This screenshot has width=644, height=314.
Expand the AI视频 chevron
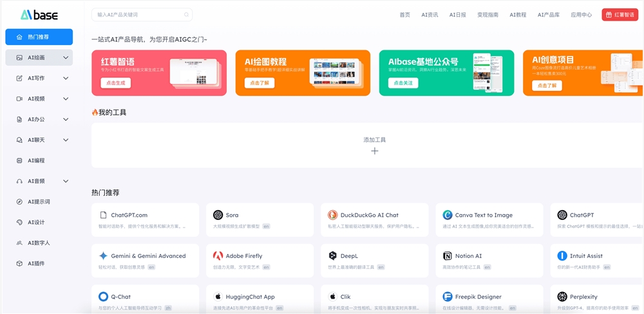click(66, 99)
